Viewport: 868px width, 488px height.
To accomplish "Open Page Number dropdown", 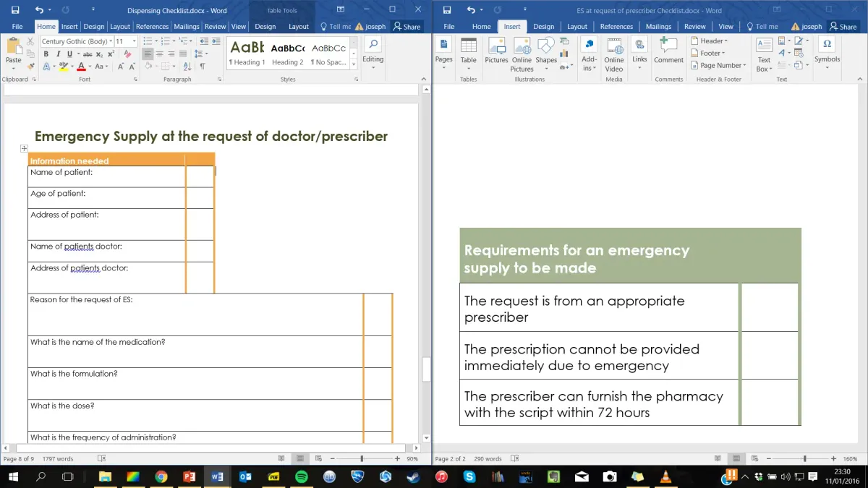I will pyautogui.click(x=718, y=65).
